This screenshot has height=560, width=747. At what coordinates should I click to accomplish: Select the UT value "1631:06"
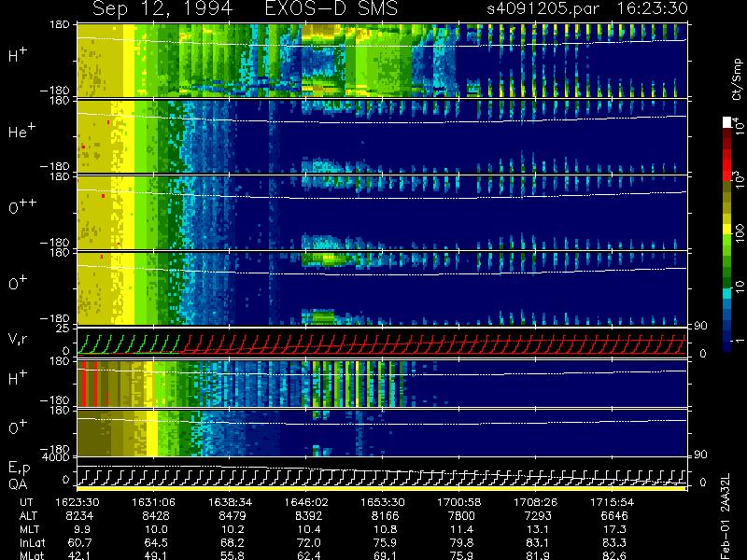point(153,502)
